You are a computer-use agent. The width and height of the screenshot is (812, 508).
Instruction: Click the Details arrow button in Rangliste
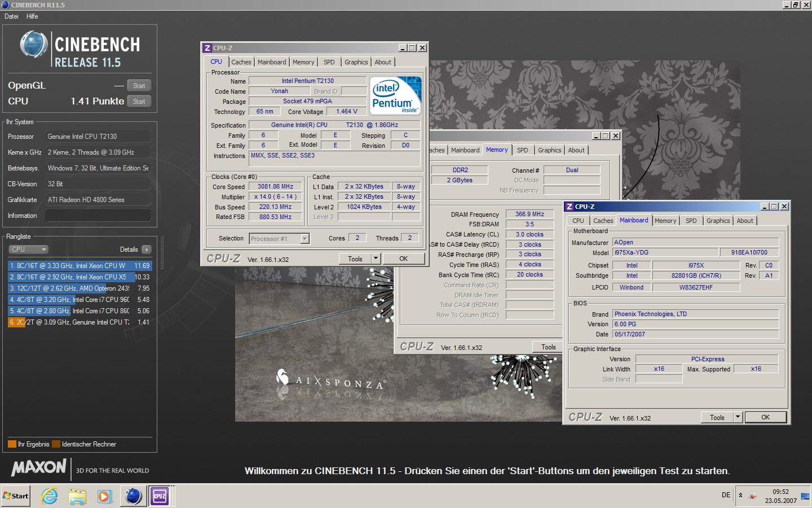[147, 249]
